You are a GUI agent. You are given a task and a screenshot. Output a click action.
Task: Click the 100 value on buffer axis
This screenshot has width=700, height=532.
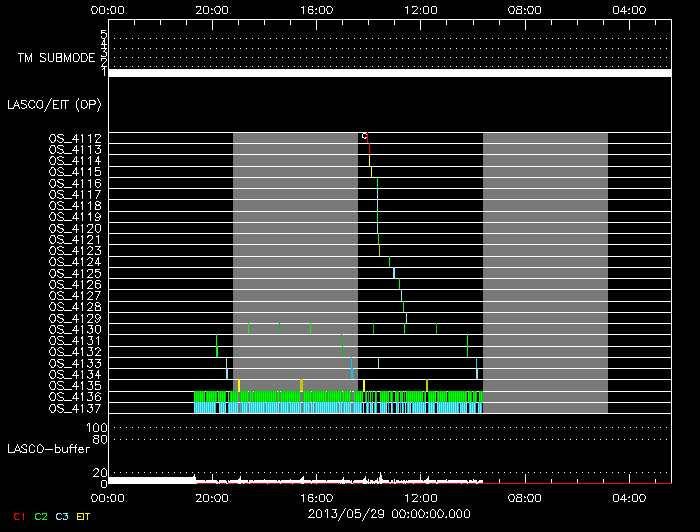pyautogui.click(x=100, y=427)
